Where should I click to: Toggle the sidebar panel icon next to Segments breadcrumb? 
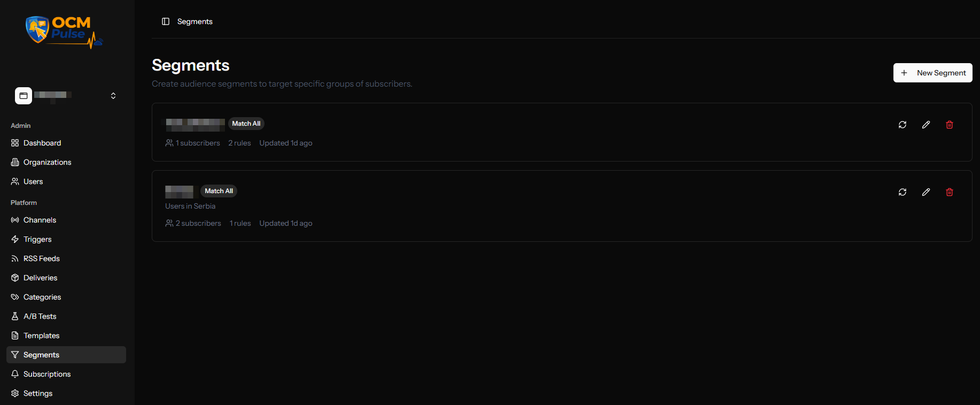[x=166, y=21]
